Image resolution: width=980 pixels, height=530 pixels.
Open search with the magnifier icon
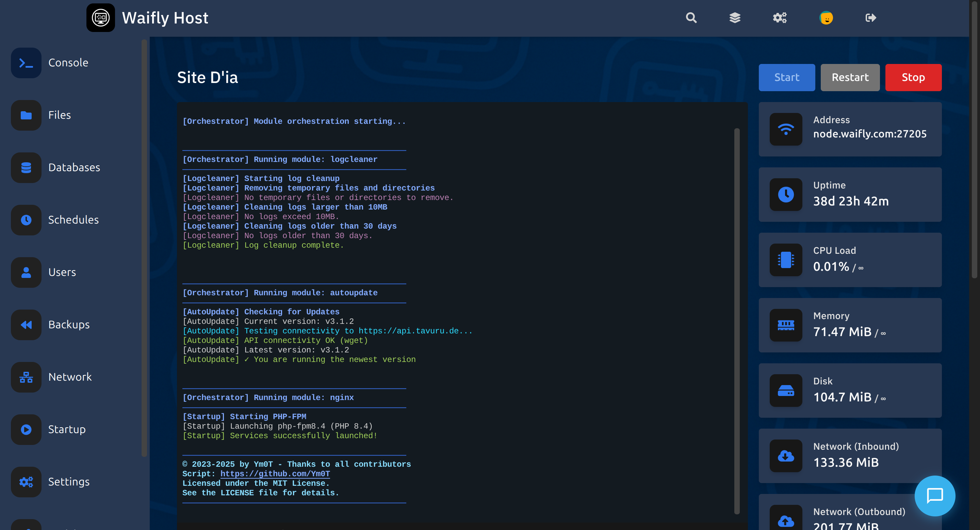691,17
